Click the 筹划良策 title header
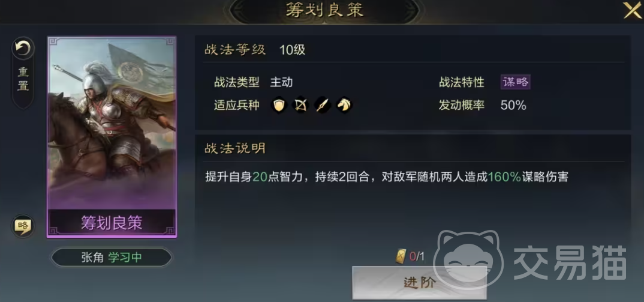The width and height of the screenshot is (644, 302). [324, 11]
